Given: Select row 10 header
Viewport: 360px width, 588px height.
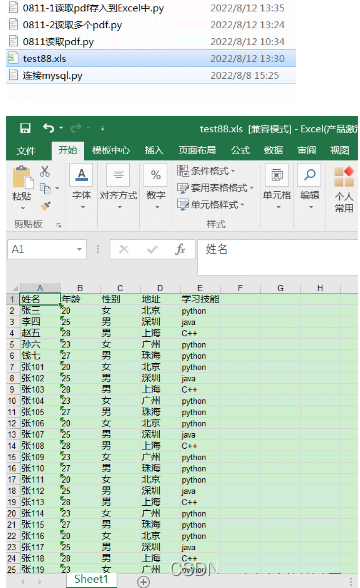Looking at the screenshot, I should (x=12, y=400).
